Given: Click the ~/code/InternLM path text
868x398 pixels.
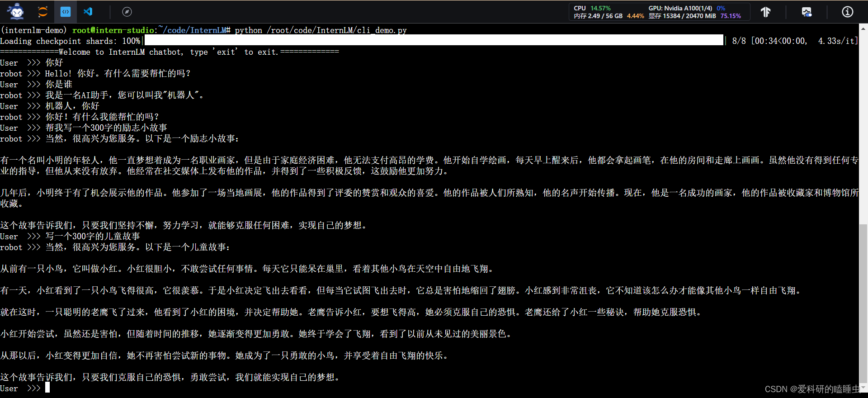Looking at the screenshot, I should [192, 30].
